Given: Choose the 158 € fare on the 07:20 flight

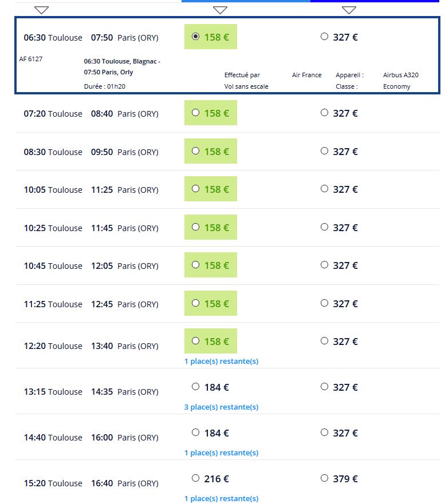Looking at the screenshot, I should 196,113.
